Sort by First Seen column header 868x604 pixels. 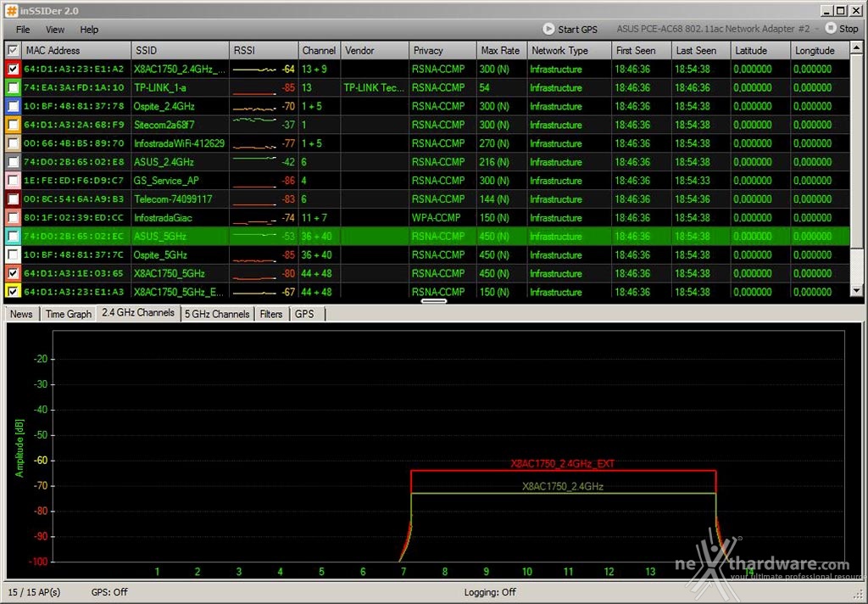pos(642,50)
